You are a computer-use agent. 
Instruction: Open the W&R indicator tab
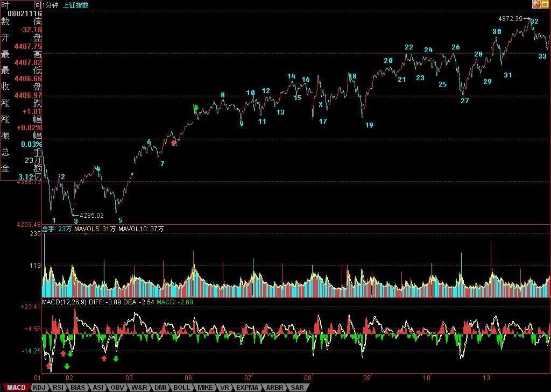pyautogui.click(x=139, y=387)
